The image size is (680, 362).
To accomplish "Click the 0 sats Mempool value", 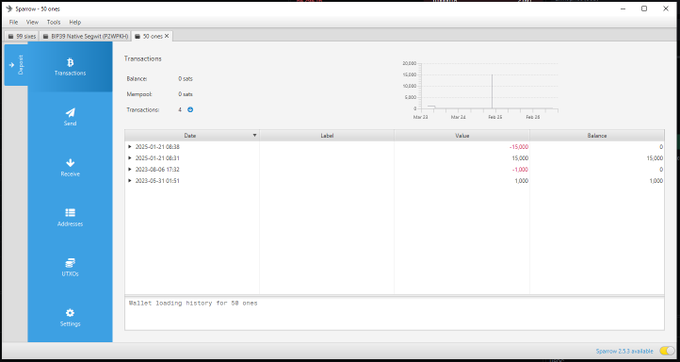I will (185, 94).
